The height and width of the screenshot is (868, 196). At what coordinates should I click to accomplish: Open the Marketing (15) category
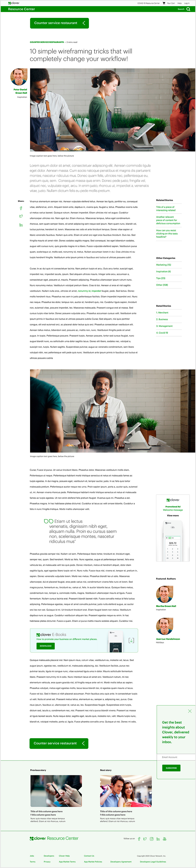[164, 265]
